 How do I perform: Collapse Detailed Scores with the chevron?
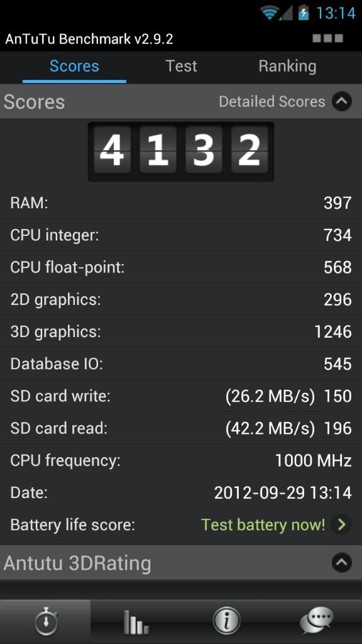click(342, 101)
